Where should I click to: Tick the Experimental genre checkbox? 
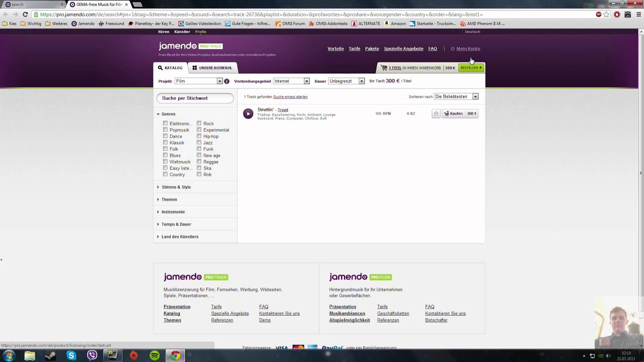point(199,130)
